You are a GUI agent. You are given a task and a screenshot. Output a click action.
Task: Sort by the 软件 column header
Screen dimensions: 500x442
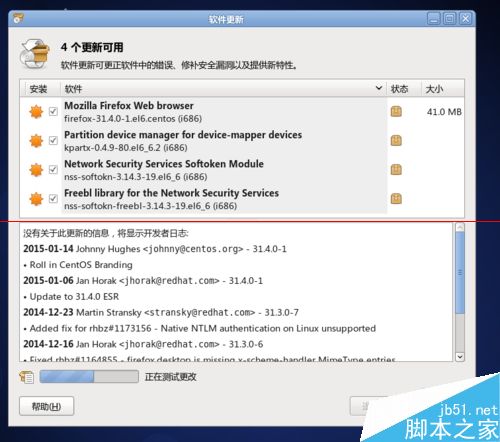point(223,89)
